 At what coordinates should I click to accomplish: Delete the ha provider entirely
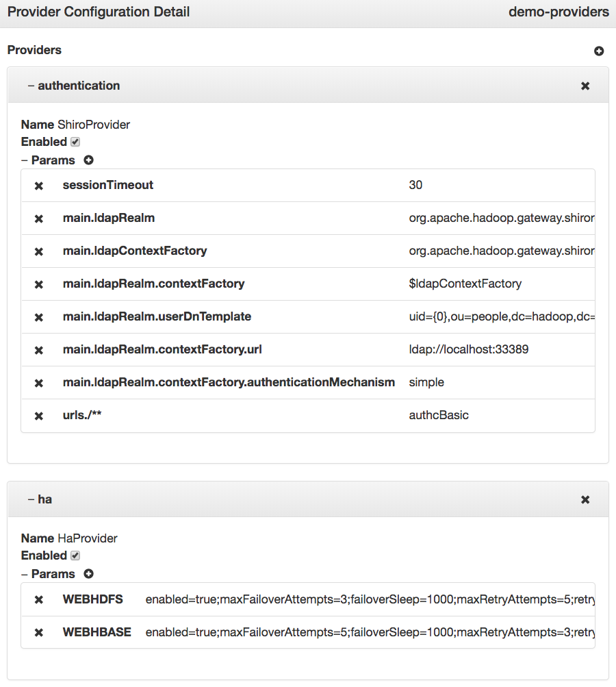[585, 499]
